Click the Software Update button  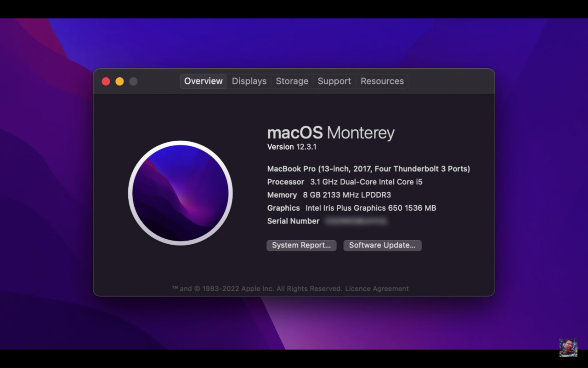click(x=382, y=245)
